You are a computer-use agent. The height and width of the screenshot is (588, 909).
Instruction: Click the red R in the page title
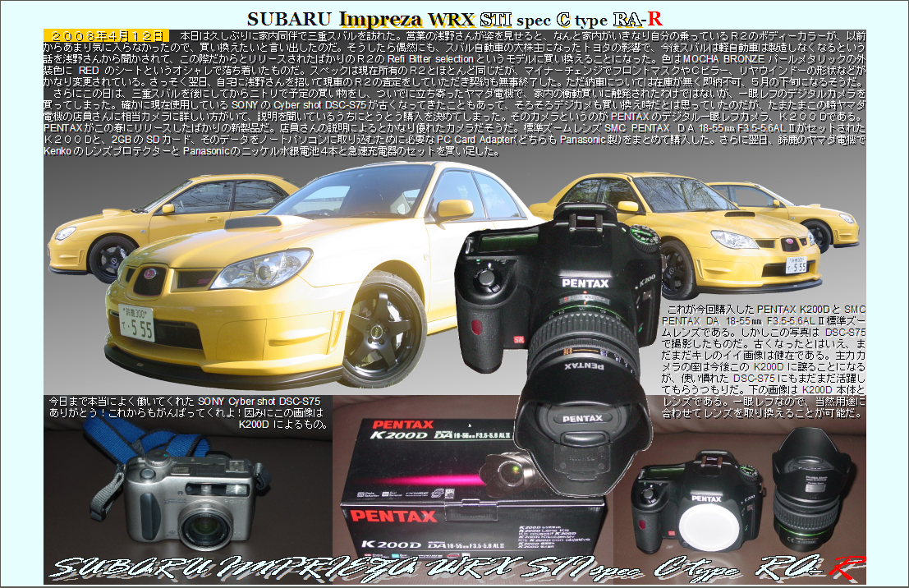654,19
